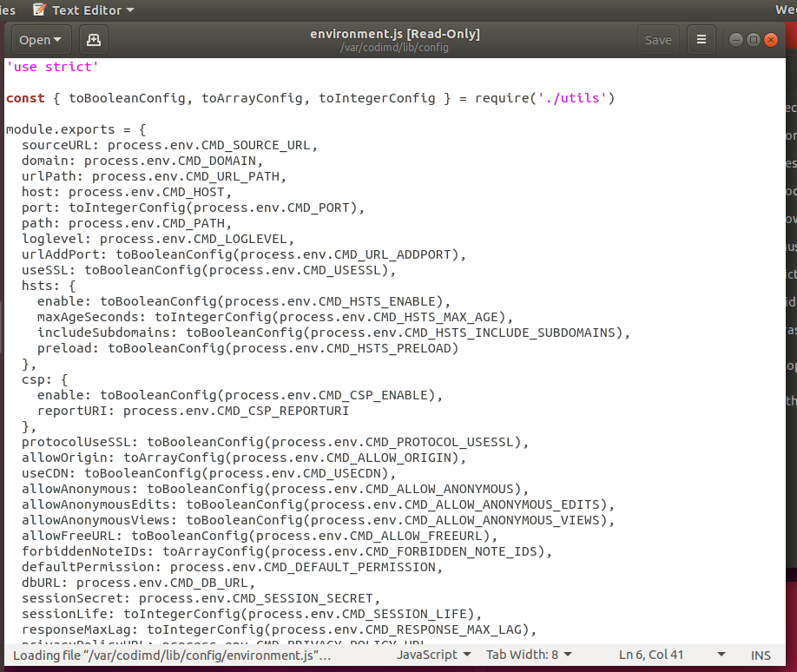Viewport: 797px width, 672px height.
Task: Click the const keyword
Action: [x=25, y=98]
